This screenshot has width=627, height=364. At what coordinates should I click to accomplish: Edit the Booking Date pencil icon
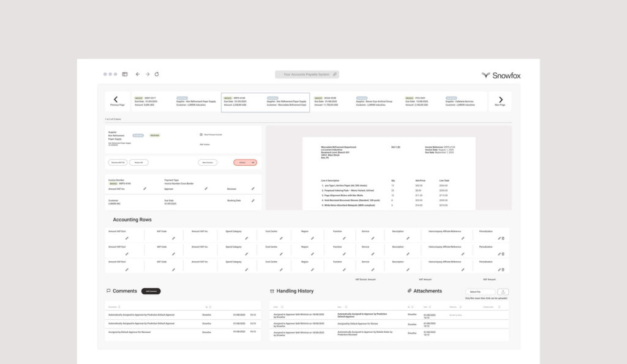click(253, 200)
